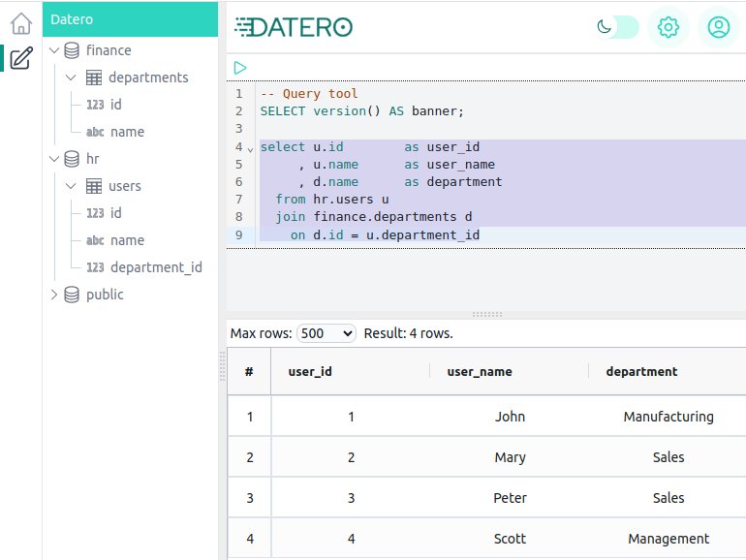Select the public schema node
The height and width of the screenshot is (560, 746).
click(105, 295)
